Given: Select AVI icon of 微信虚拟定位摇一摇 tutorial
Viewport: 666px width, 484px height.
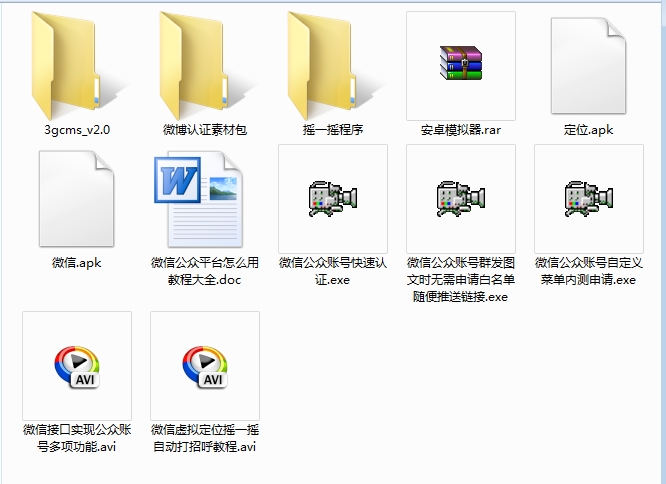Looking at the screenshot, I should [x=205, y=367].
